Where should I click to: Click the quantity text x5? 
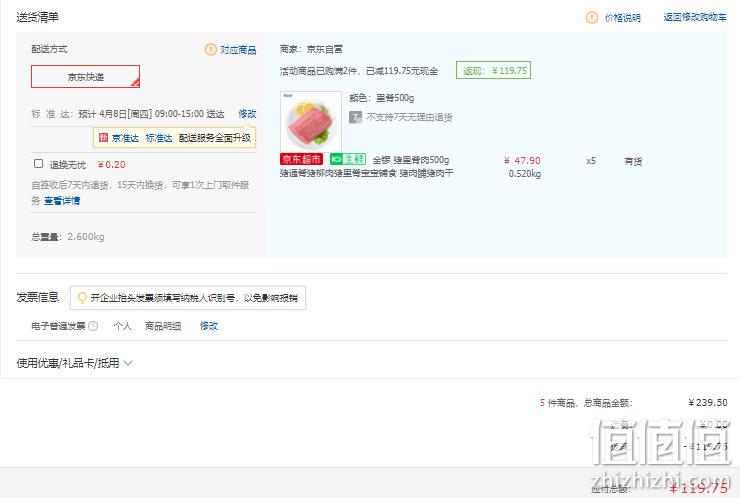[x=591, y=161]
